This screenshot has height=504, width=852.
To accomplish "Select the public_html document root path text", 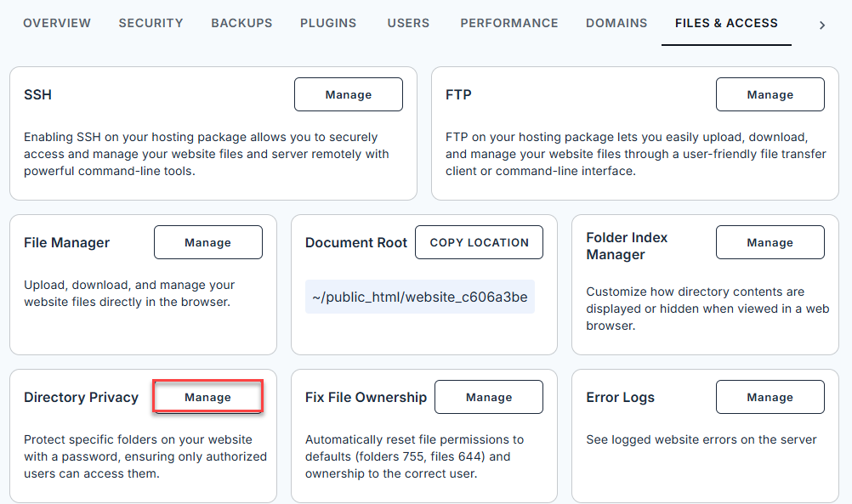I will pos(420,297).
